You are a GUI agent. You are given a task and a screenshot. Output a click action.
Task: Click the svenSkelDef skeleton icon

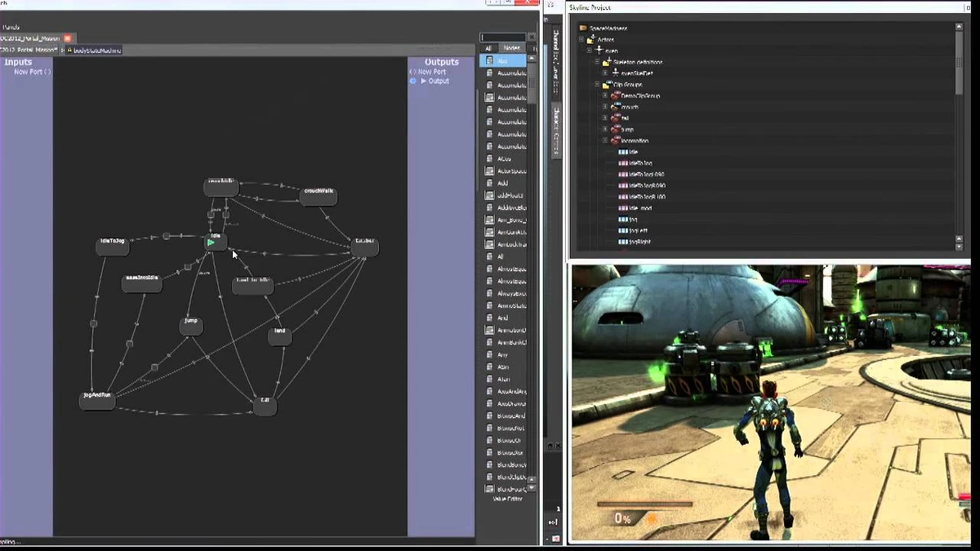(614, 73)
